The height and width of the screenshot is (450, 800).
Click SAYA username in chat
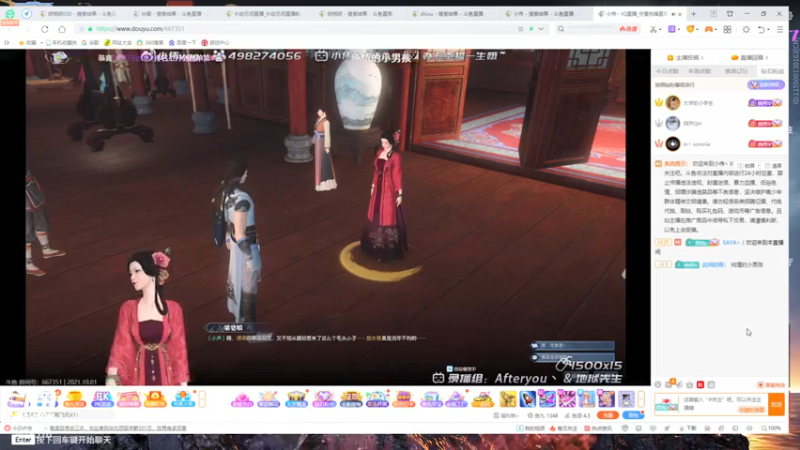731,243
